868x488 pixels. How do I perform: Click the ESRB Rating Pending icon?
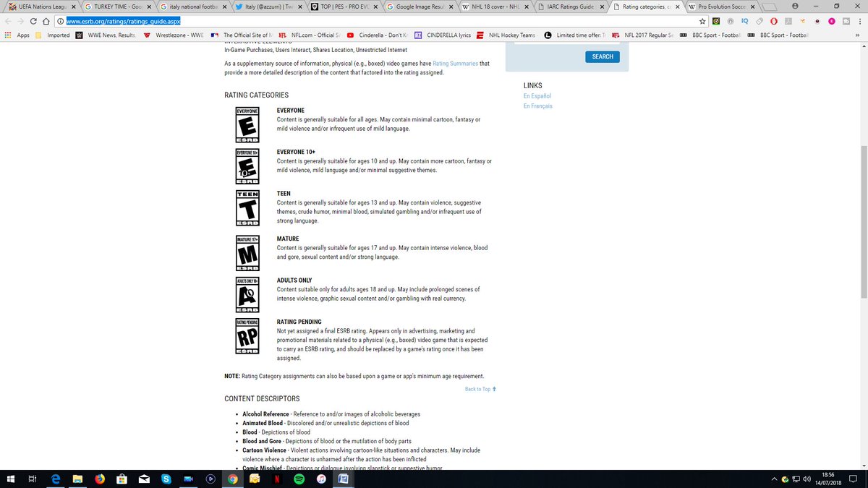point(248,336)
